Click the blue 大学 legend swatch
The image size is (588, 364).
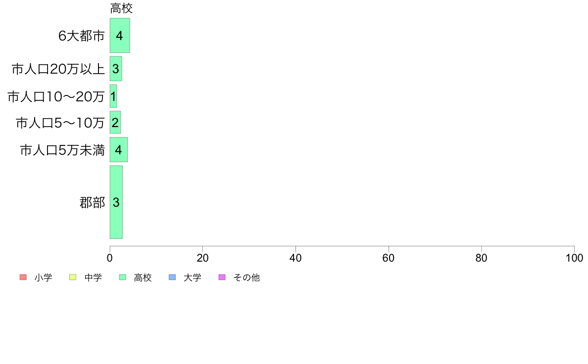click(172, 277)
